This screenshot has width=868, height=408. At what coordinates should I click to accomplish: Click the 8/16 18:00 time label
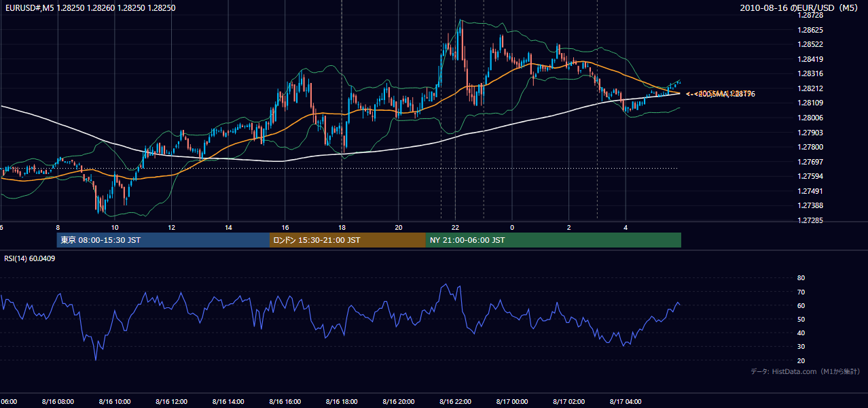coord(342,401)
